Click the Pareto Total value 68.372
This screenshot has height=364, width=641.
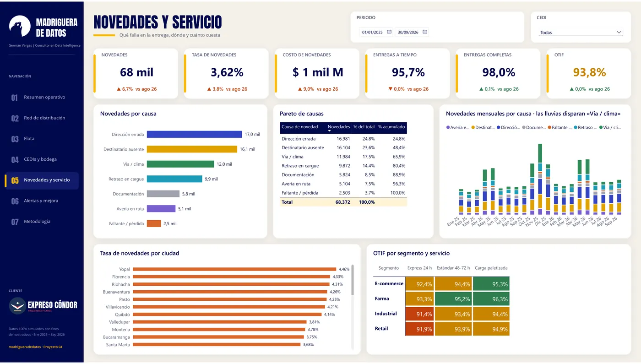pos(342,202)
